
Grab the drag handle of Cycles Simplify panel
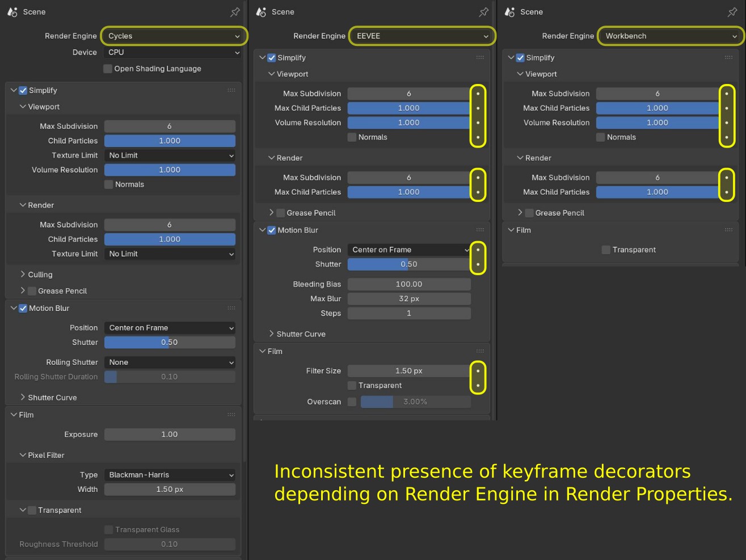[231, 90]
